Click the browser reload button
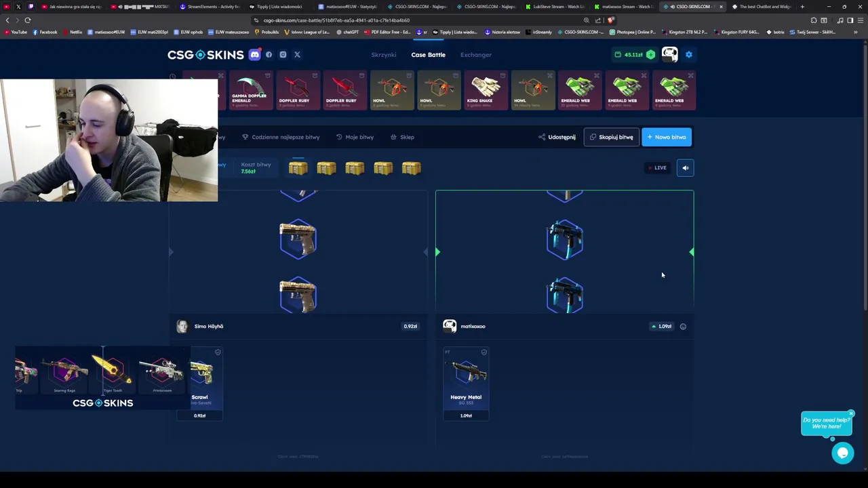Image resolution: width=868 pixels, height=488 pixels. click(x=28, y=20)
